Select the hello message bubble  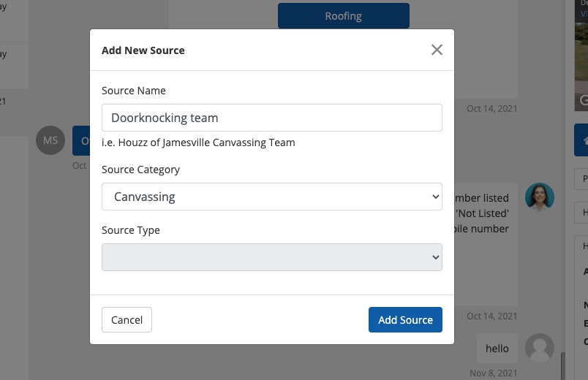[x=497, y=349]
